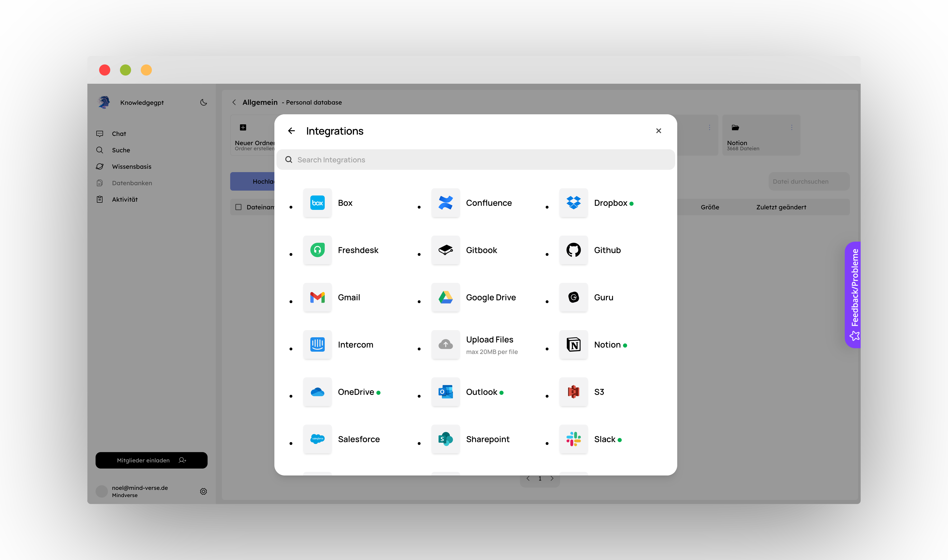Viewport: 948px width, 560px height.
Task: Open the Box integration icon
Action: pos(317,203)
